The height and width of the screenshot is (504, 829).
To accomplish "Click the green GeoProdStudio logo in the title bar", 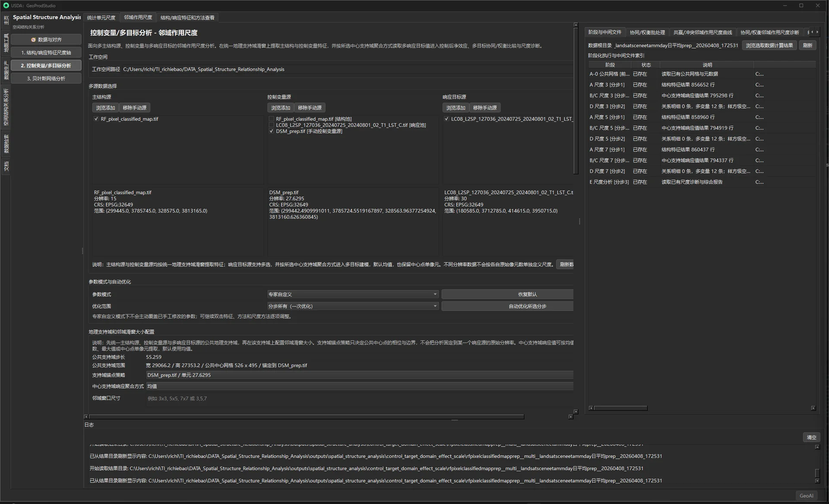I will 6,6.
